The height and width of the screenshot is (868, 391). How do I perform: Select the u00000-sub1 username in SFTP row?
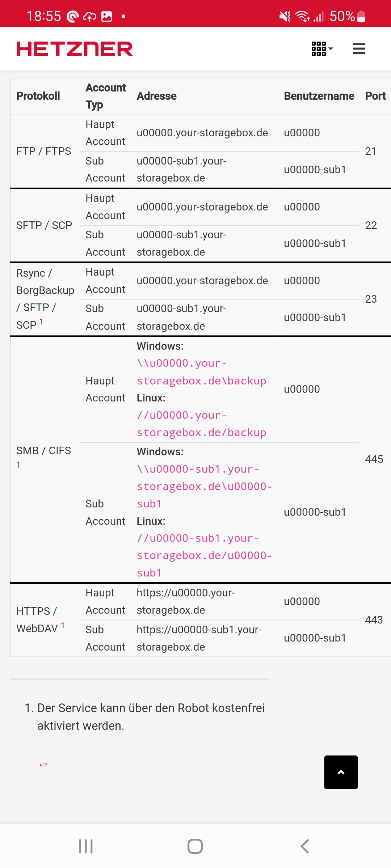pyautogui.click(x=315, y=243)
